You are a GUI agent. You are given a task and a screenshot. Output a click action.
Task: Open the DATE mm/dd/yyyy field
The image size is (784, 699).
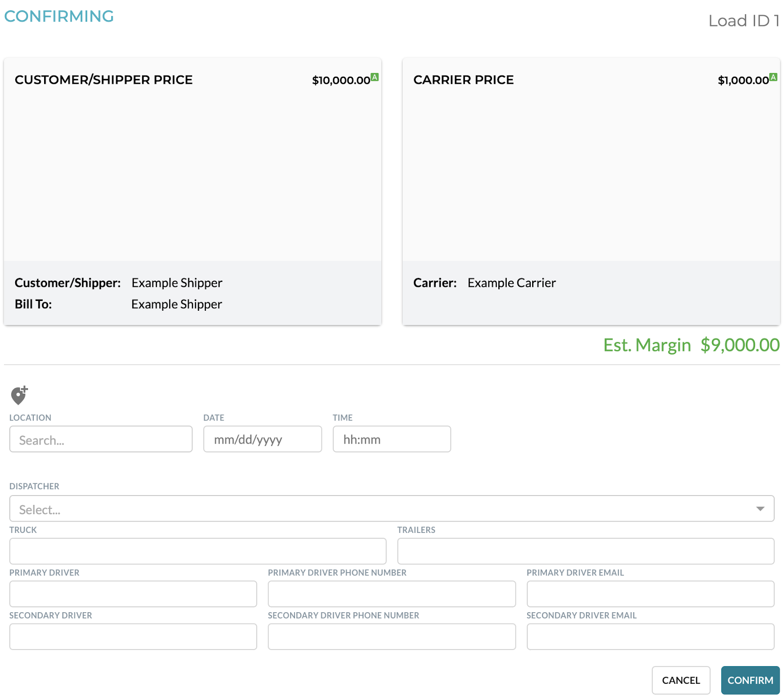click(262, 439)
